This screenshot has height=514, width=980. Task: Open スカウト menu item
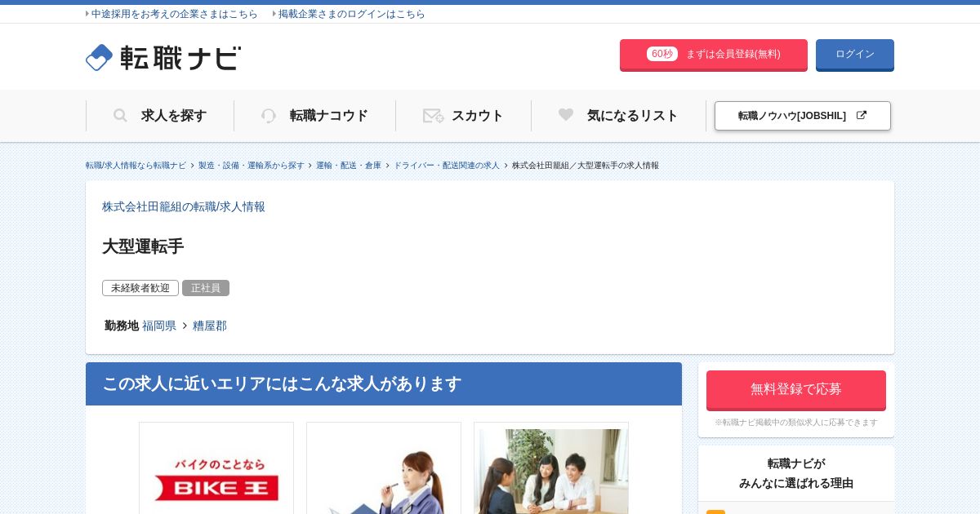tap(464, 116)
